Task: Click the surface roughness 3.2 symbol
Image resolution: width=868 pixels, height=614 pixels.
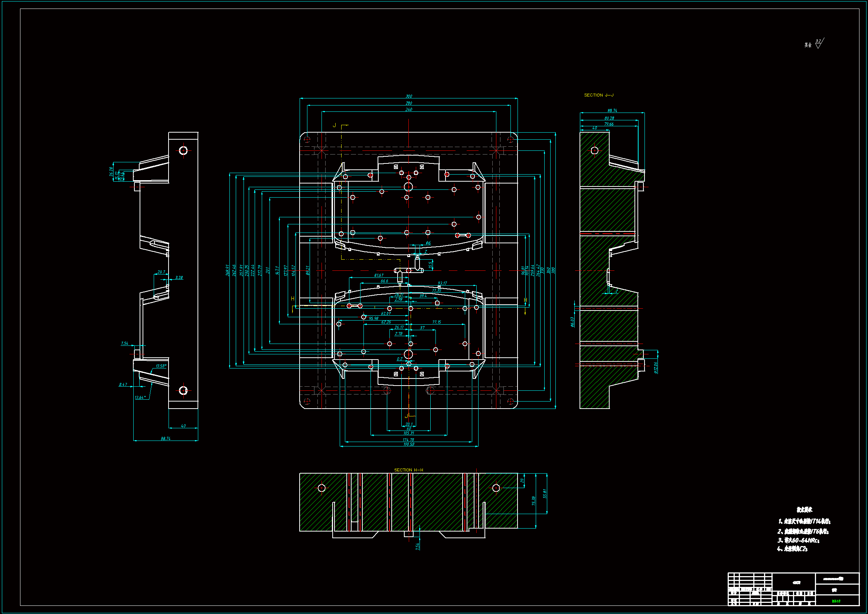Action: [819, 43]
